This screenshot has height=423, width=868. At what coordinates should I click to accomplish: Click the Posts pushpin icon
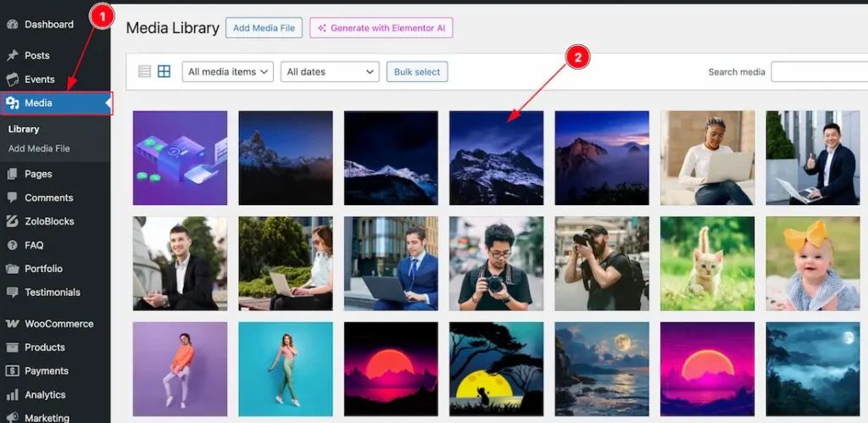[12, 55]
